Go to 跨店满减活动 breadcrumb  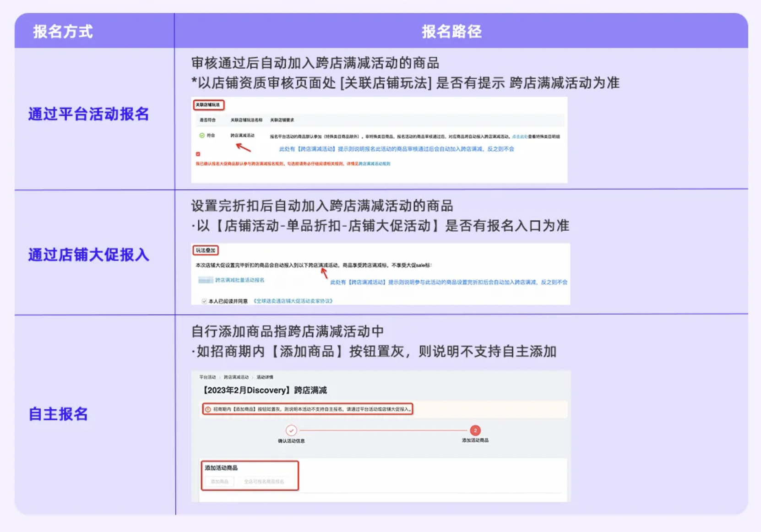236,377
